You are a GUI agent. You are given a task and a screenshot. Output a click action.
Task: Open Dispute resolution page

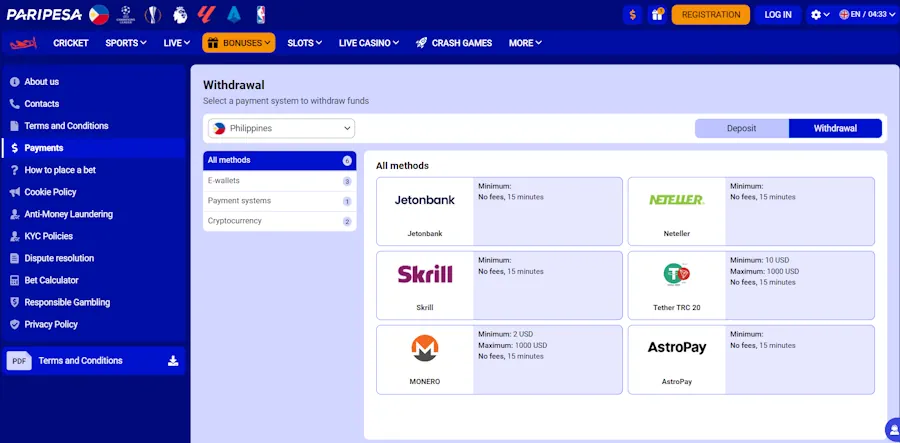pos(93,258)
